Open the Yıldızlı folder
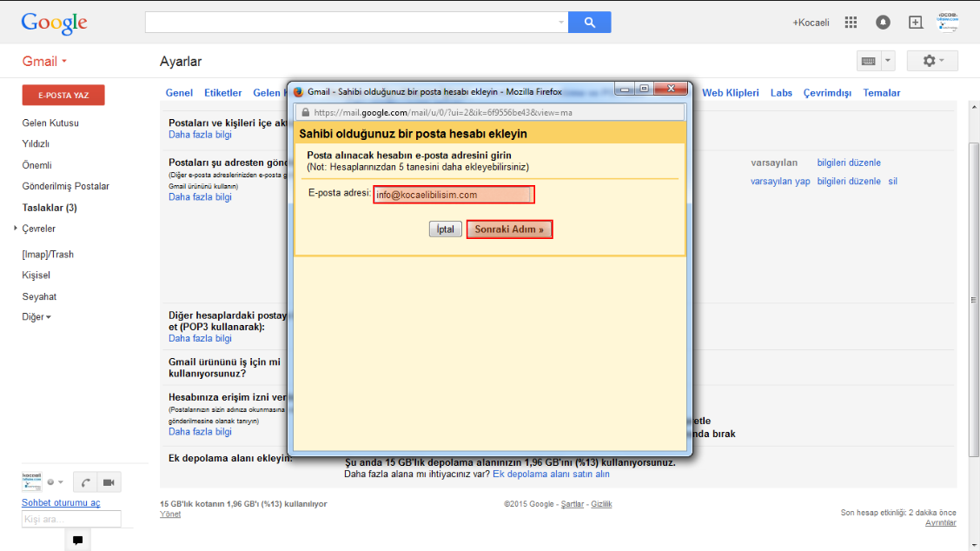Viewport: 980px width, 551px height. tap(36, 144)
